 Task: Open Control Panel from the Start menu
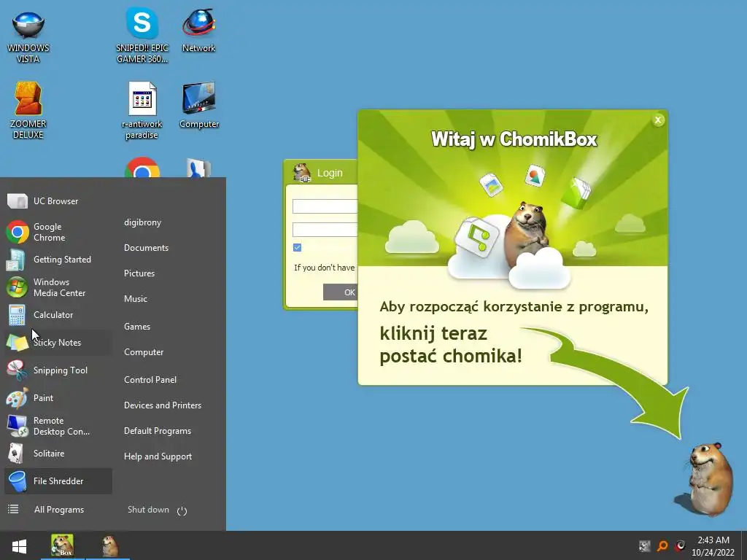tap(150, 380)
